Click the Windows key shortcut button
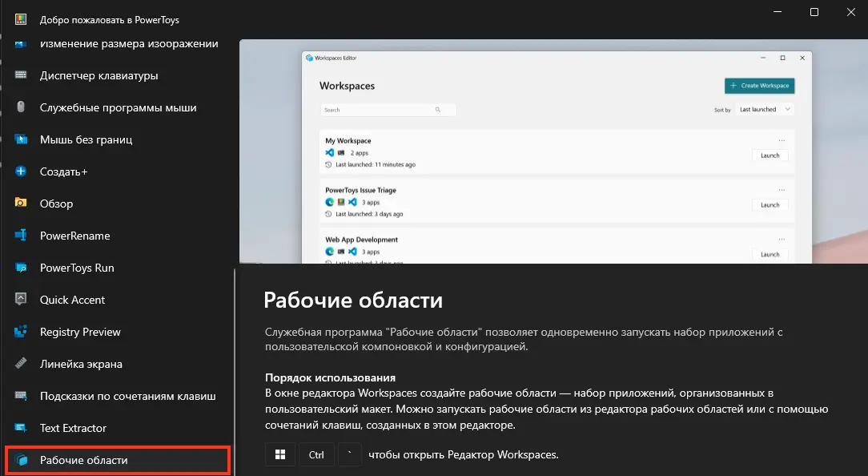868x476 pixels. coord(280,454)
